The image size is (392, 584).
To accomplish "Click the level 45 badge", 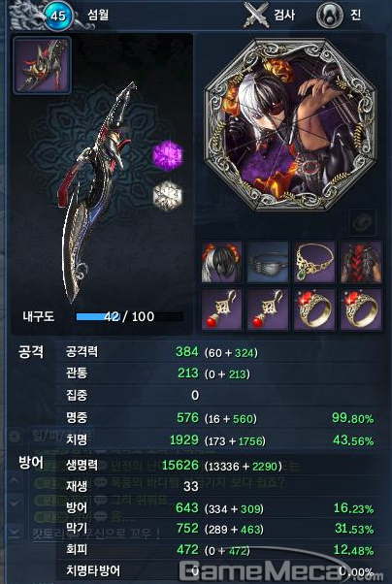I will (58, 16).
